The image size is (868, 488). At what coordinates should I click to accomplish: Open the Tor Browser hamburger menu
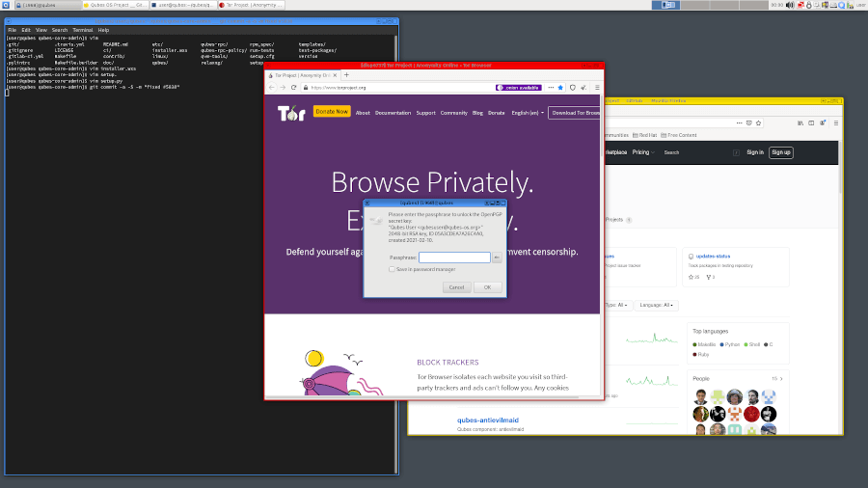coord(597,88)
